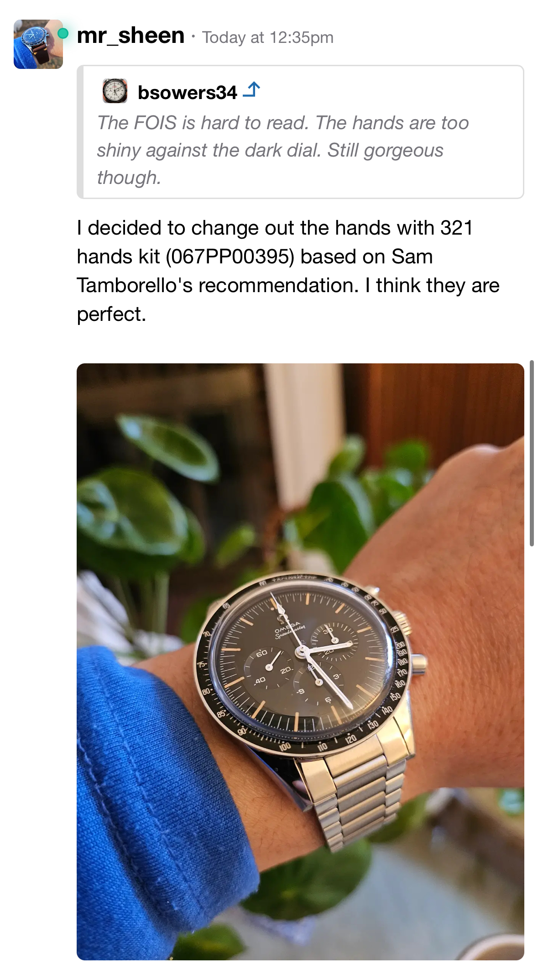Viewport: 538px width, 980px height.
Task: Click the tachymeter bezel's 100 marking
Action: 285,747
